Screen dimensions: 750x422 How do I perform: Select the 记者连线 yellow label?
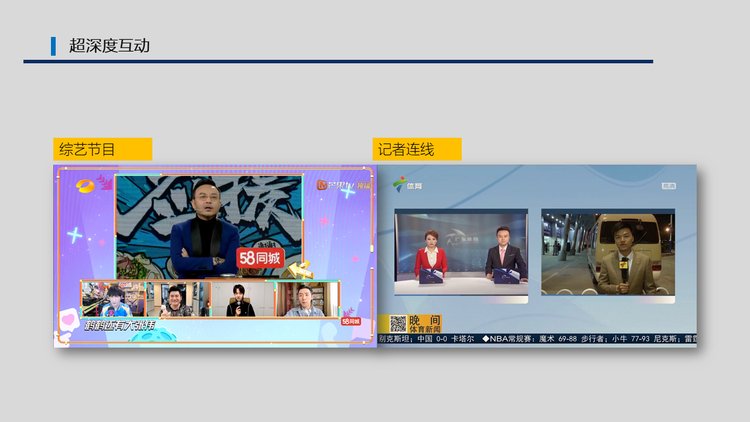pyautogui.click(x=417, y=149)
